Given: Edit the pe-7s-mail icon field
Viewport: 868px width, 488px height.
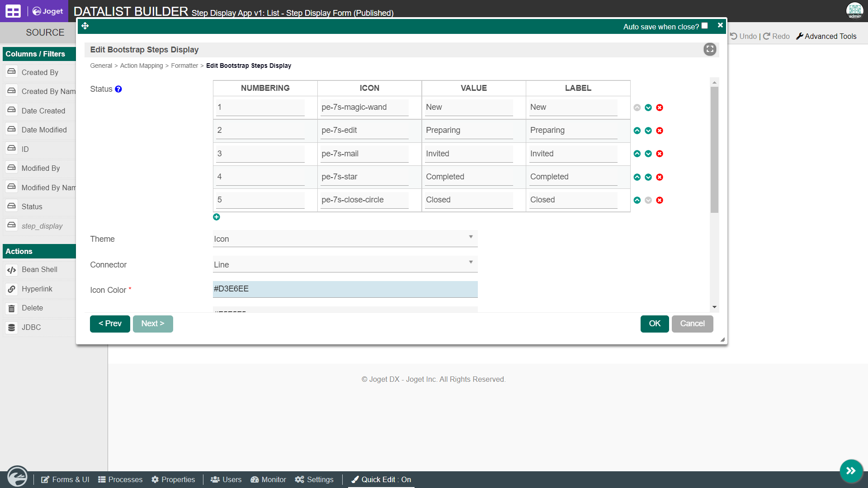Looking at the screenshot, I should [x=364, y=154].
